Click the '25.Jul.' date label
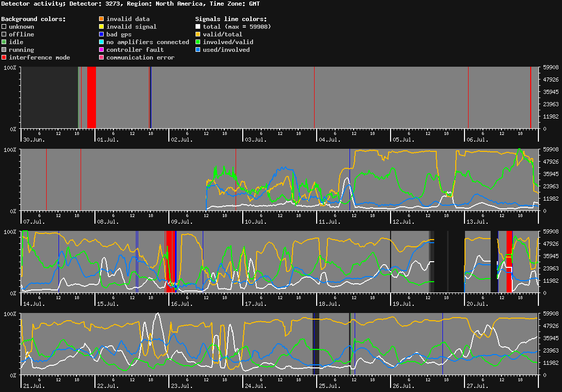562x392 pixels. point(330,386)
